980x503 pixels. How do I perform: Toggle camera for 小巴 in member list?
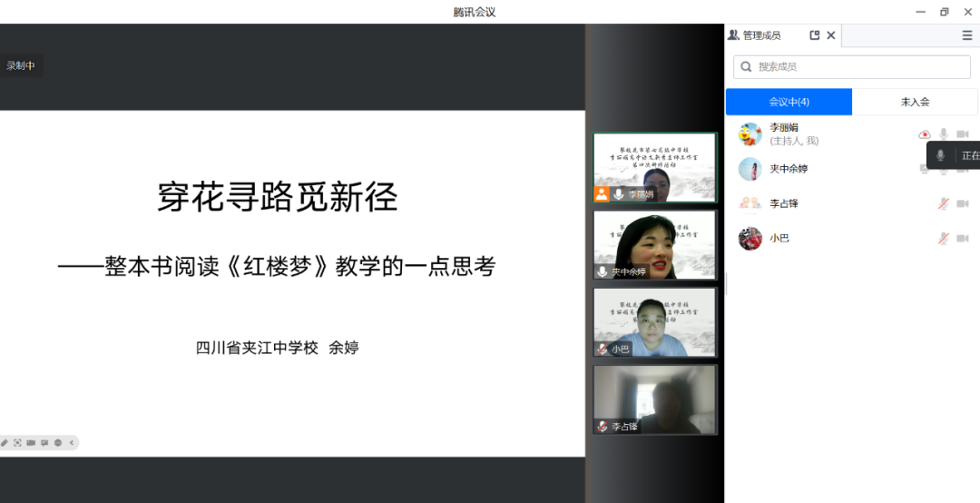tap(962, 238)
